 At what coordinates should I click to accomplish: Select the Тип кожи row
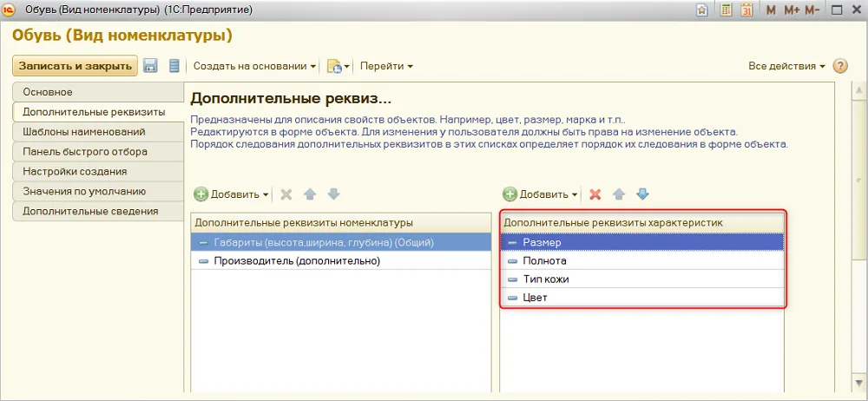(x=642, y=279)
